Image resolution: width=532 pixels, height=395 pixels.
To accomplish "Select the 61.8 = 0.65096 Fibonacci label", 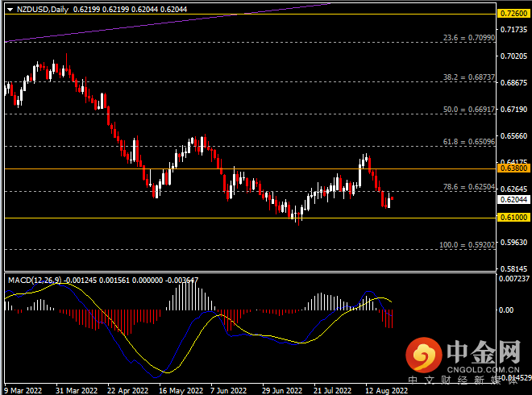I will coord(469,141).
